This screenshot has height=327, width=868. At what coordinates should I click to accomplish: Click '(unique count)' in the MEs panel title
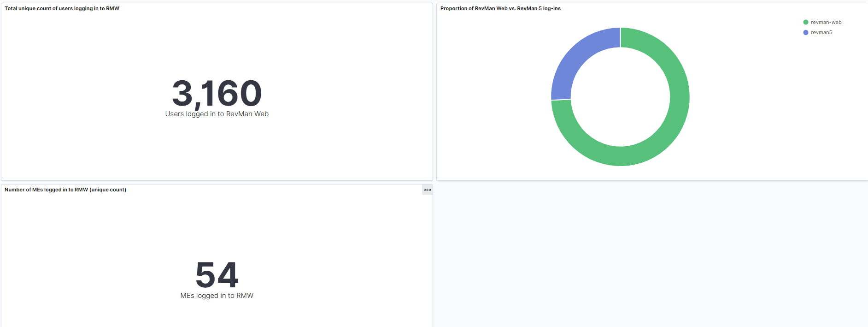[x=108, y=190]
